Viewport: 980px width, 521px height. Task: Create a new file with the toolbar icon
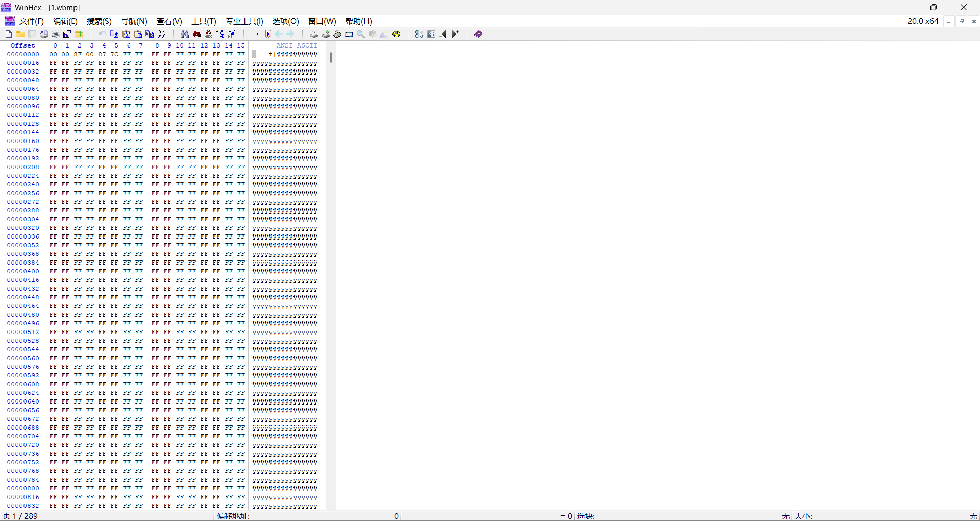coord(9,34)
